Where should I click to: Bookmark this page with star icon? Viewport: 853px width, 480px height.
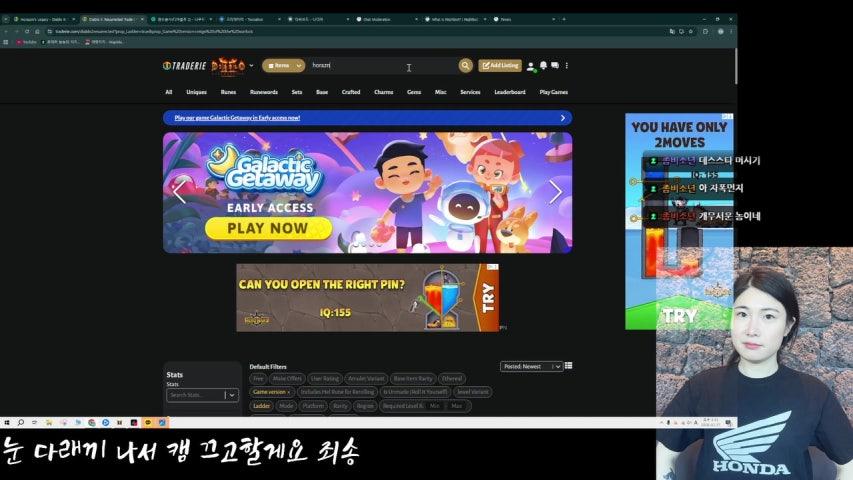click(691, 32)
